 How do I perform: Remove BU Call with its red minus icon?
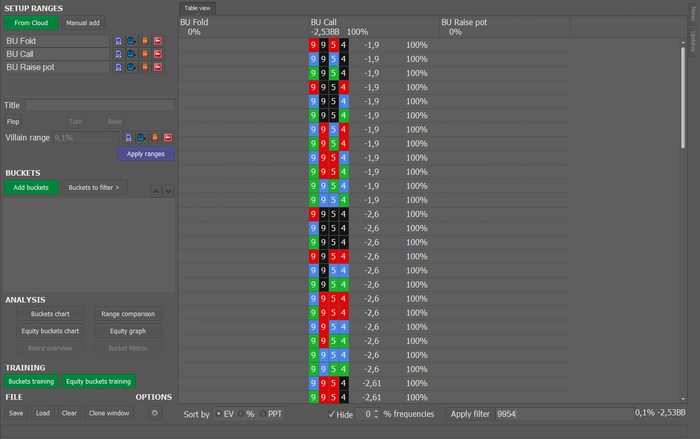click(158, 54)
